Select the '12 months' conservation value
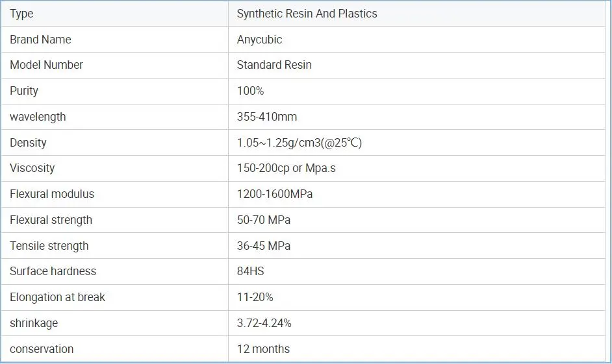 pos(263,349)
